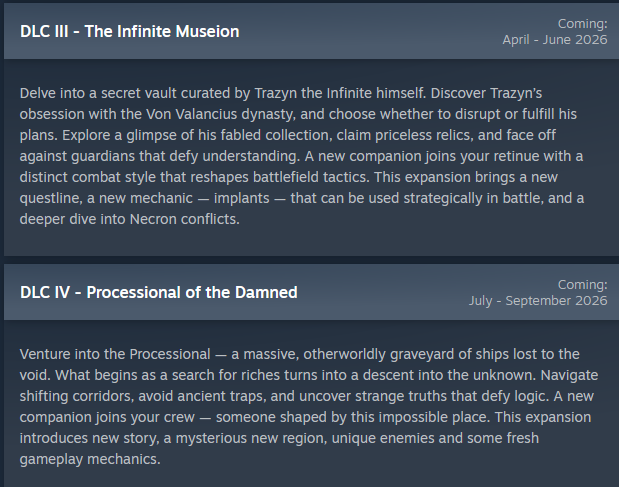Click the Coming label above April - June 2026

[x=584, y=23]
